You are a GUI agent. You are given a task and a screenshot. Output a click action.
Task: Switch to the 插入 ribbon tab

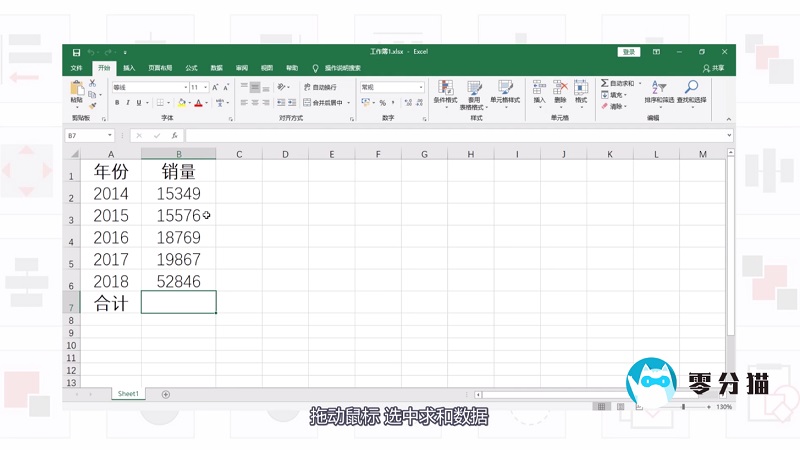click(x=129, y=68)
